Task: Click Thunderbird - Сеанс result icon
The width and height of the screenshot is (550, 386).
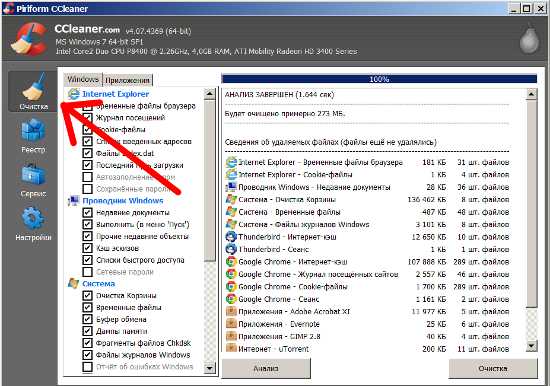Action: click(231, 249)
